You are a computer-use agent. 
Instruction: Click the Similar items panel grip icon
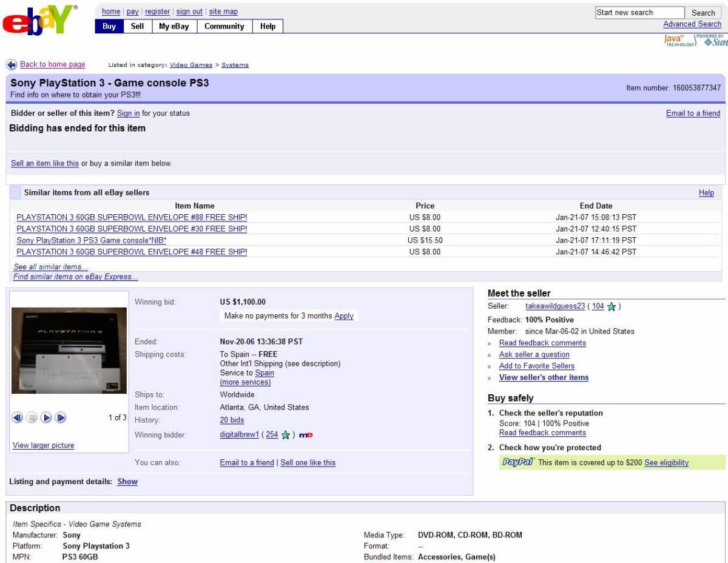15,192
